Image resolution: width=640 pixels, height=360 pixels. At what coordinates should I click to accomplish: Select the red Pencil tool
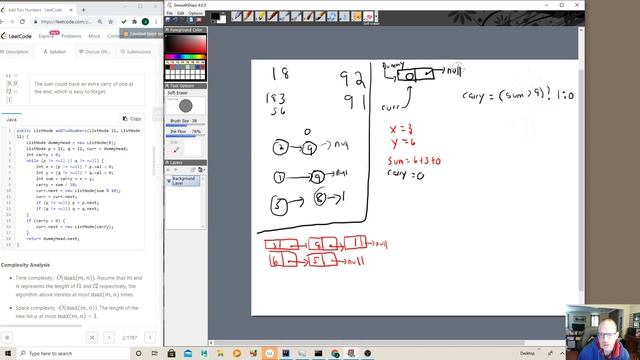click(x=248, y=16)
